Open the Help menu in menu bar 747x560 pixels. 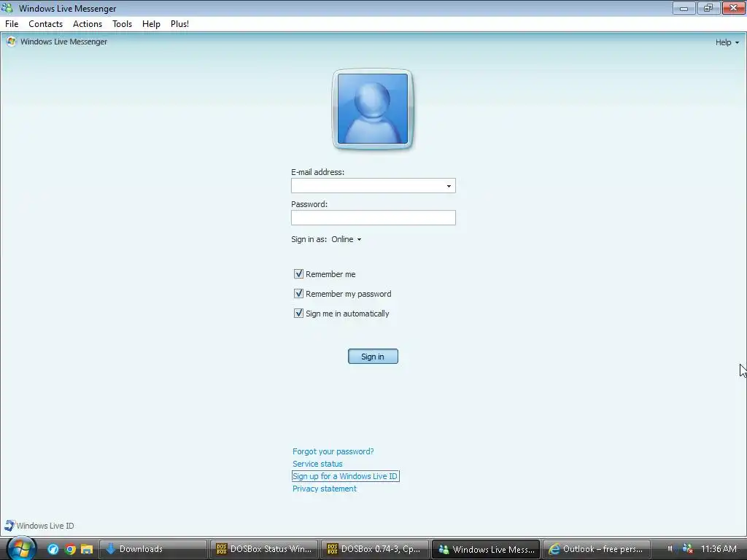(x=151, y=24)
